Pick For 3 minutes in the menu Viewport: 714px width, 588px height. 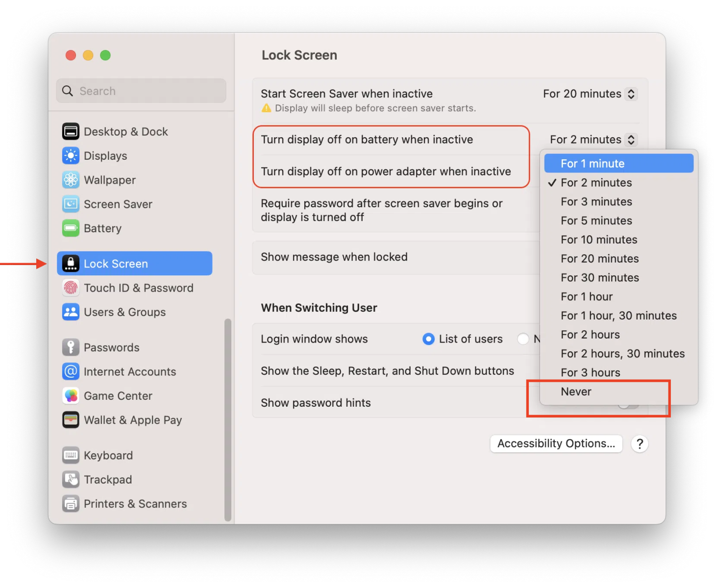tap(618, 201)
